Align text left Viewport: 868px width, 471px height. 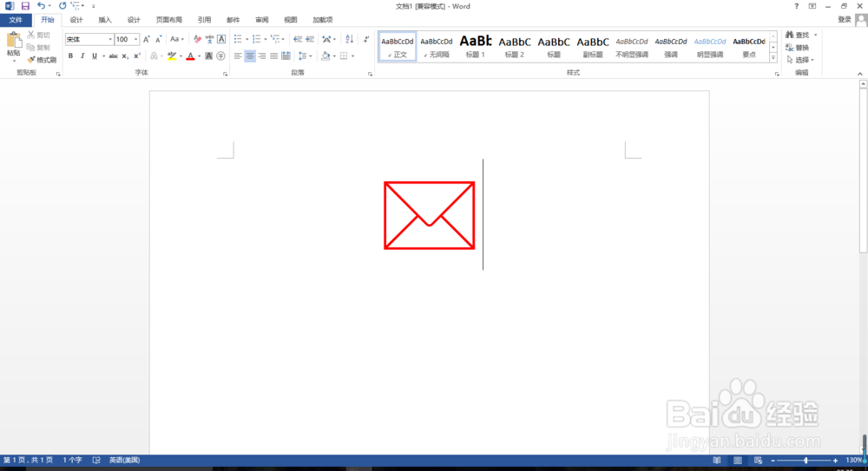coord(238,56)
